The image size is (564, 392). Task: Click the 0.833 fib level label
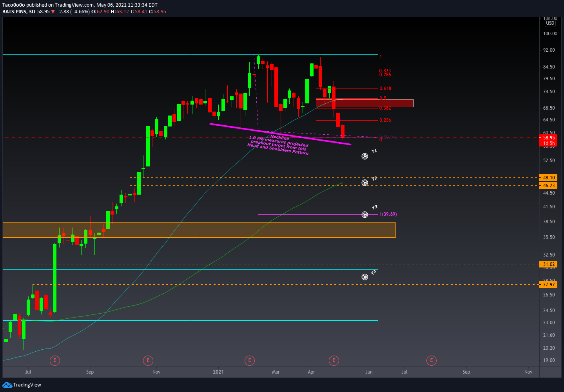tap(385, 71)
